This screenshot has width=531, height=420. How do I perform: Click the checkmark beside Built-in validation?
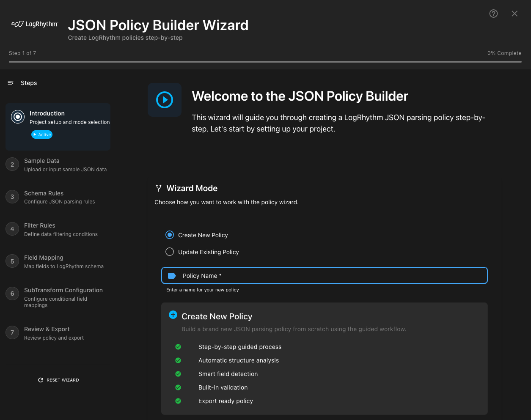pos(178,387)
